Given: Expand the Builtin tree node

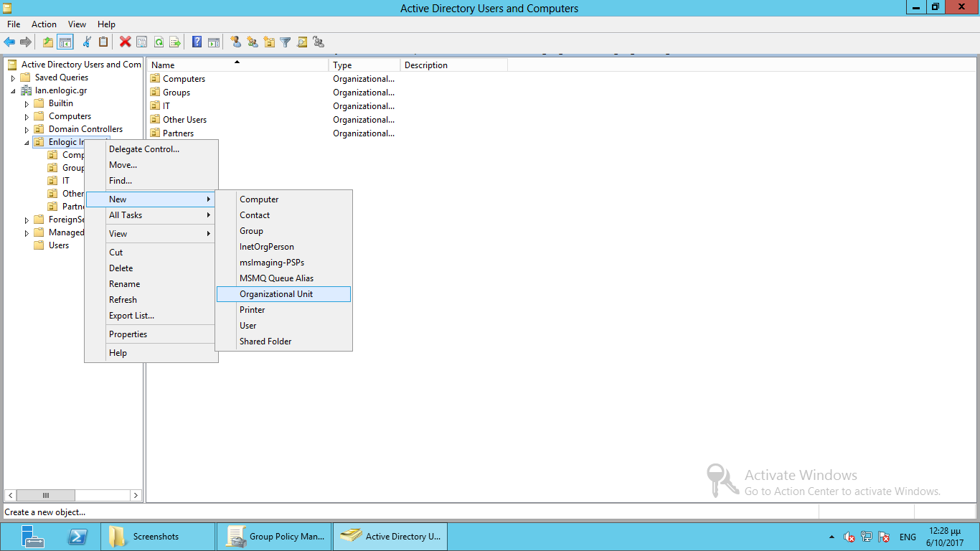Looking at the screenshot, I should pyautogui.click(x=27, y=103).
